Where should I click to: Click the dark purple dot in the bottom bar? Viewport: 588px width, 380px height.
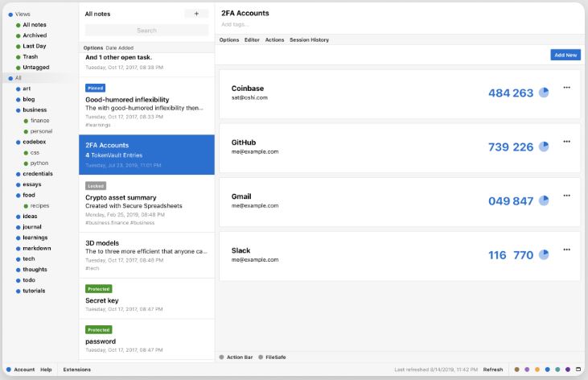tap(568, 370)
